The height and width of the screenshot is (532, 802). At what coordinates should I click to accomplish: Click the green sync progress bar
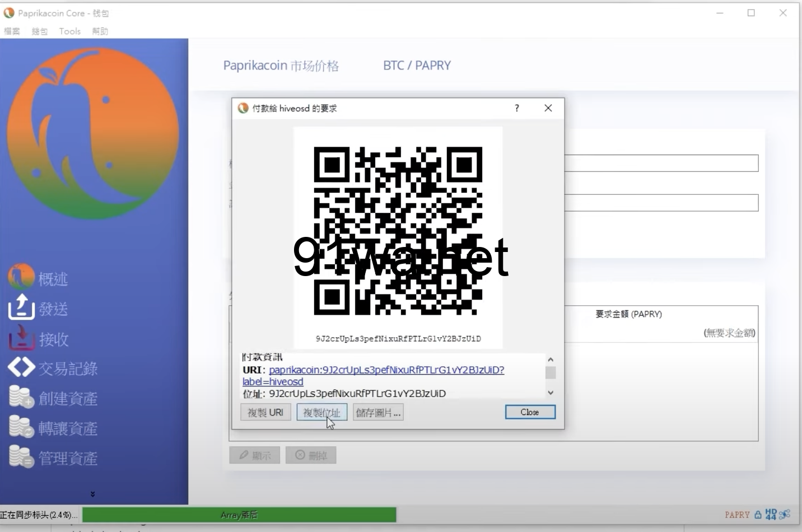click(x=239, y=515)
